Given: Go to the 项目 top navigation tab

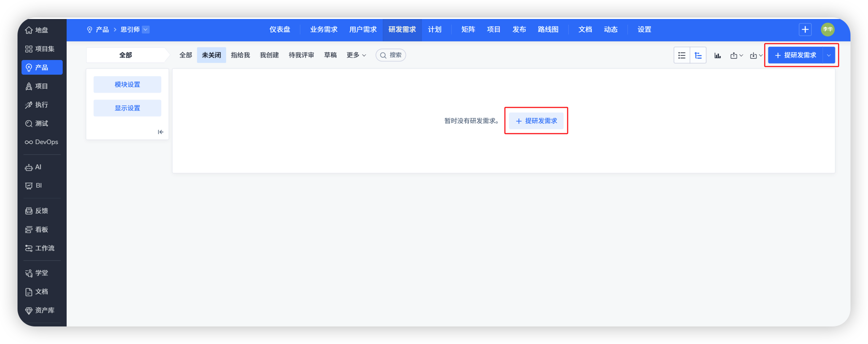Looking at the screenshot, I should pos(494,30).
